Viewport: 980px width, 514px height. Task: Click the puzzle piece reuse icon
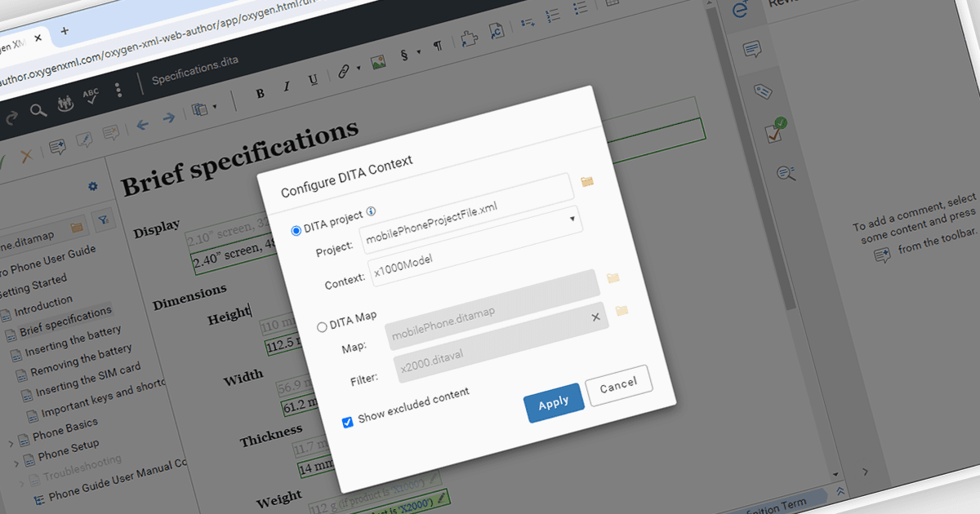point(468,38)
